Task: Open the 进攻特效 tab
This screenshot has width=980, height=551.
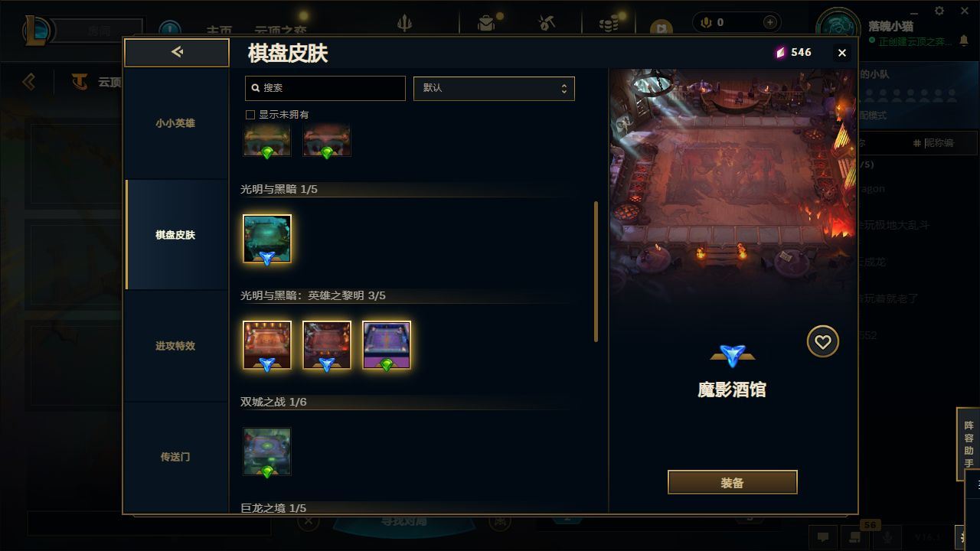Action: 176,346
